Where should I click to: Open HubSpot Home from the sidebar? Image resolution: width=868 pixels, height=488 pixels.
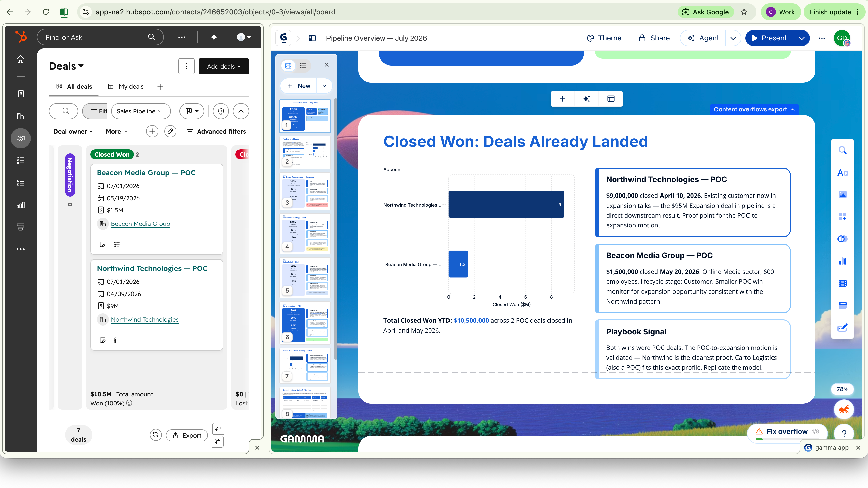point(21,59)
